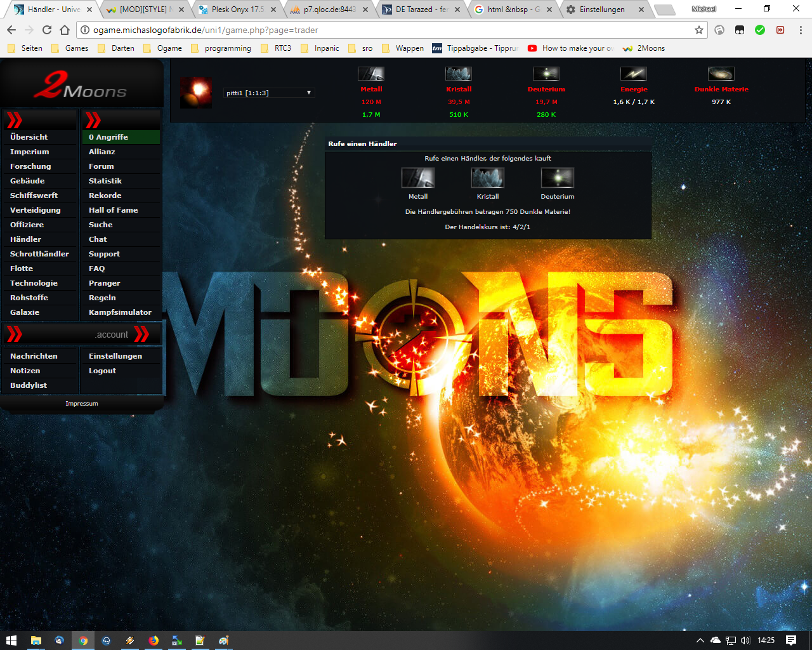Switch to the [MOD][STYLE] browser tab
Screen dimensions: 812x650
(x=146, y=10)
